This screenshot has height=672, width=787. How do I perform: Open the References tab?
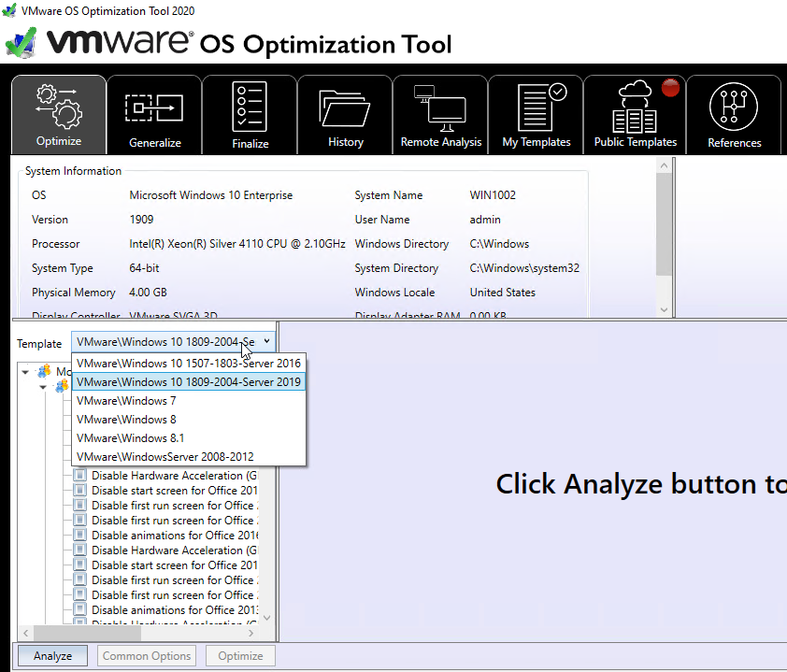pos(735,115)
